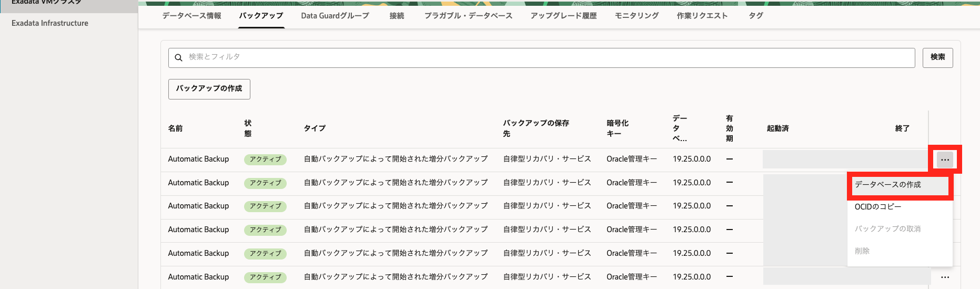
Task: Open プラガブル・データベース tab
Action: click(468, 16)
